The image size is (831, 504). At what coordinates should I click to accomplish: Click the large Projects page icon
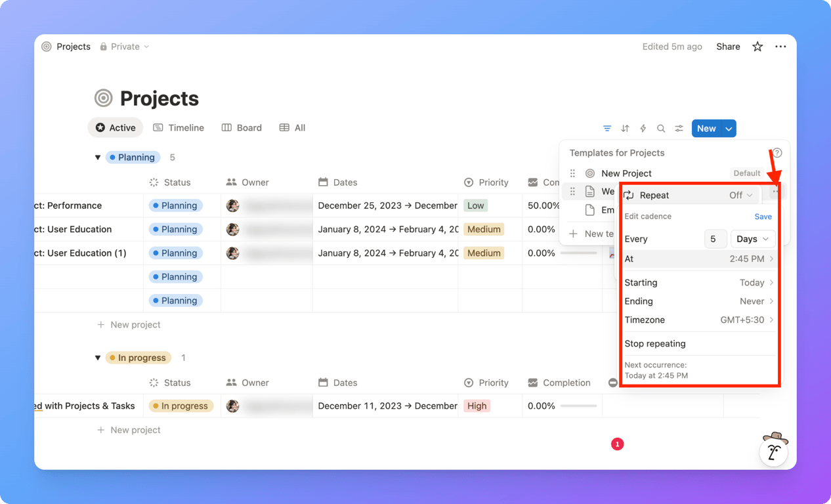[x=103, y=98]
